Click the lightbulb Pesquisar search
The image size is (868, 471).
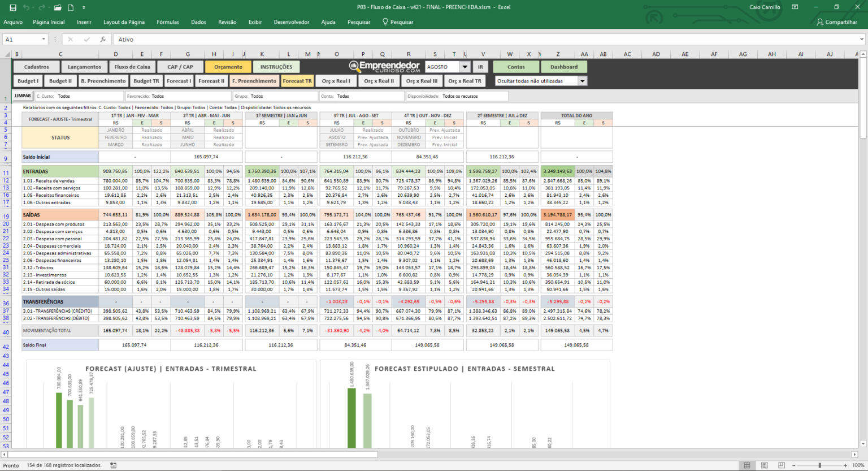398,22
